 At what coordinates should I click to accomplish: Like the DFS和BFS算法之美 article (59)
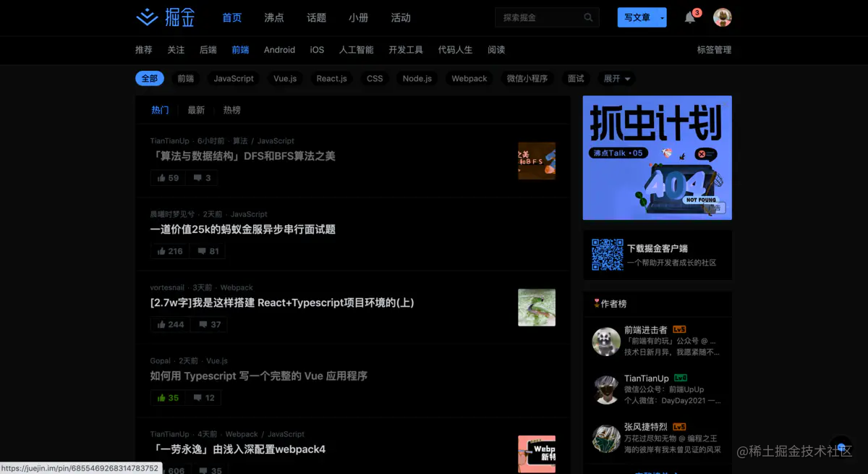(x=168, y=178)
